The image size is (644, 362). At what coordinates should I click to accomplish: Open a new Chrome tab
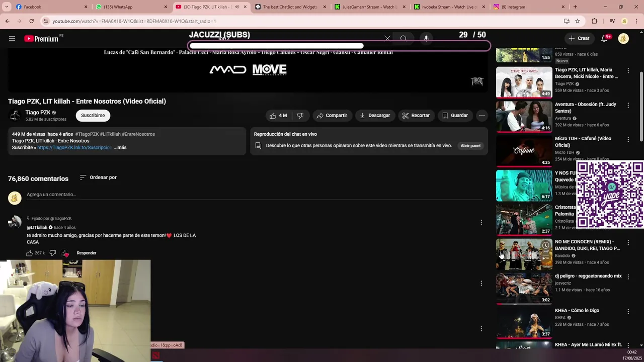pyautogui.click(x=575, y=7)
